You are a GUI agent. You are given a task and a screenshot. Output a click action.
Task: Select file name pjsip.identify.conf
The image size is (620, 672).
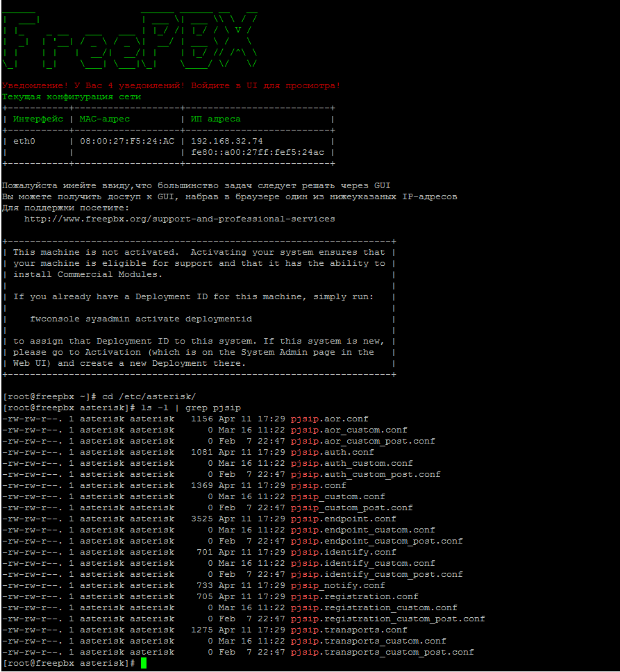click(343, 553)
